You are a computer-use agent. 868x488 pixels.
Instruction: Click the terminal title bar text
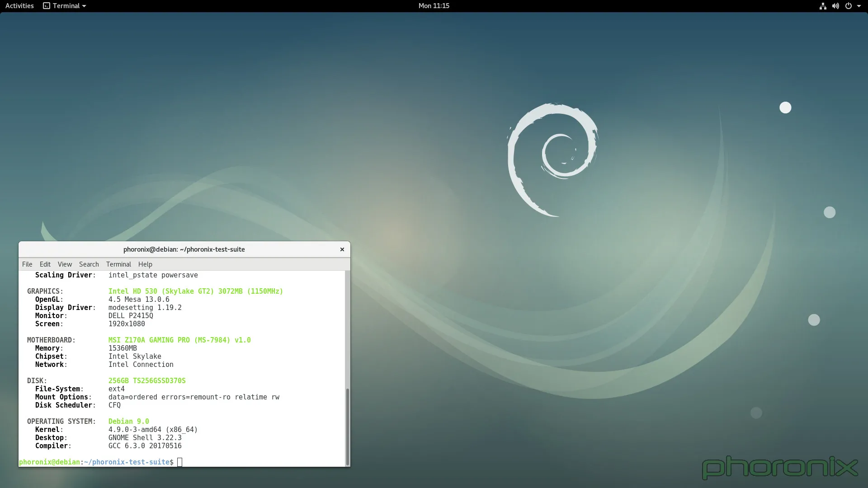click(184, 249)
